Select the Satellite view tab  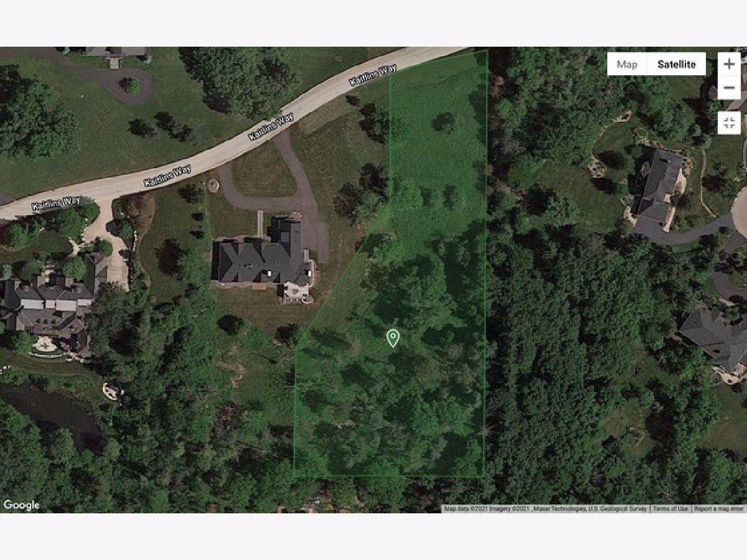[677, 64]
